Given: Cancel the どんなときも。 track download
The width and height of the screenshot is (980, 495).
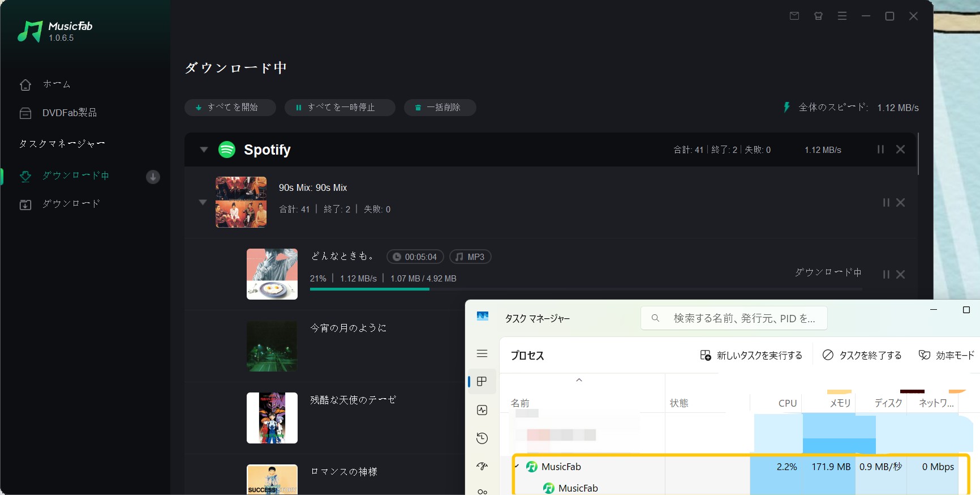Looking at the screenshot, I should 900,274.
